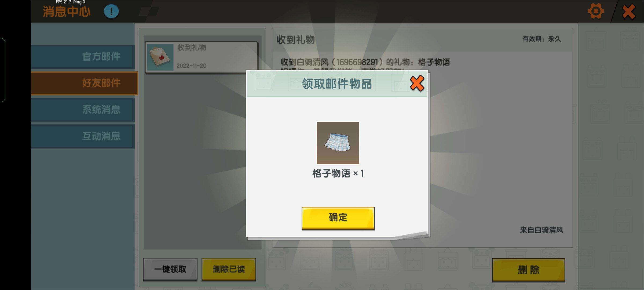
Task: Confirm with the yellow 确定 button
Action: (x=338, y=218)
